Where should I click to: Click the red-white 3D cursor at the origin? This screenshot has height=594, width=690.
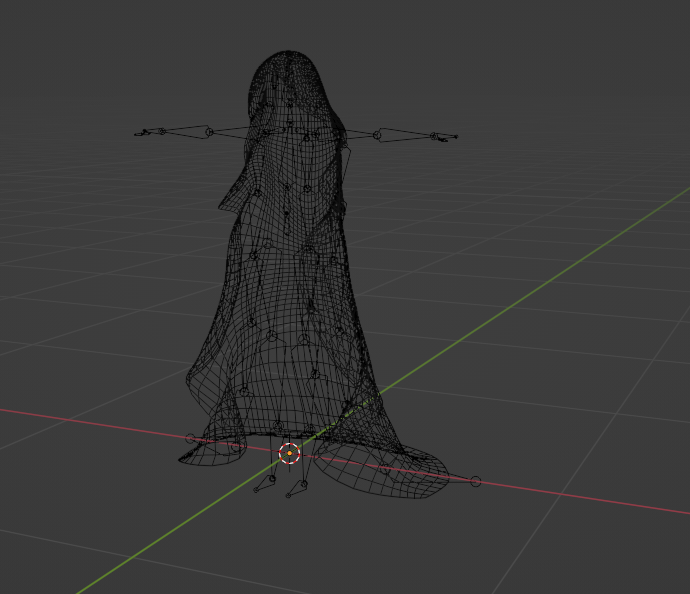290,453
